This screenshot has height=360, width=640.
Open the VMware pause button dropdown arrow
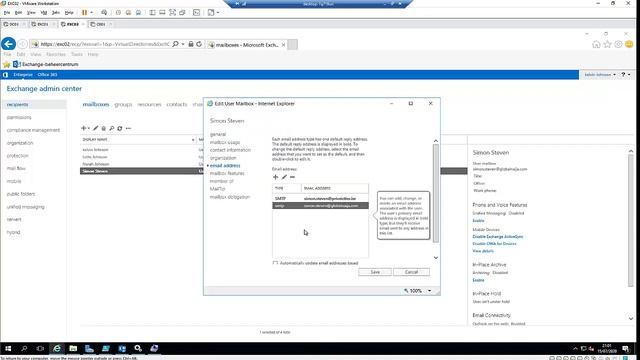(x=91, y=13)
